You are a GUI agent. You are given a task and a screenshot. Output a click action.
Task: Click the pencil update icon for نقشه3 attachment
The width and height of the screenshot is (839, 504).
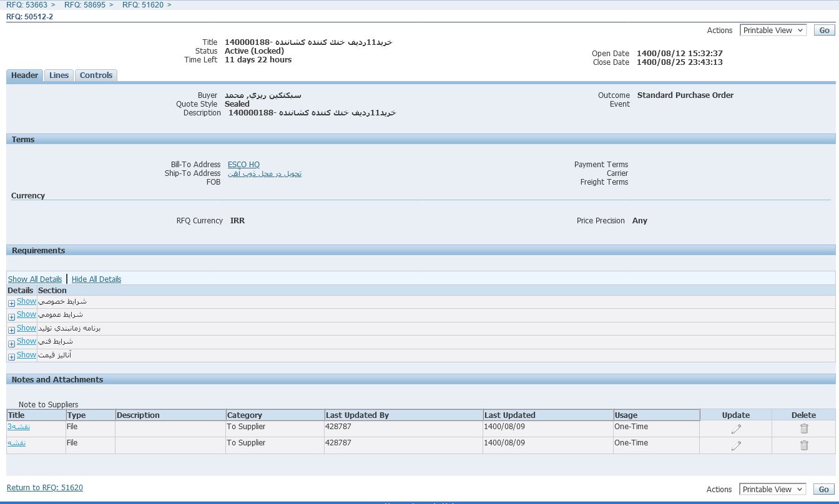(x=736, y=429)
